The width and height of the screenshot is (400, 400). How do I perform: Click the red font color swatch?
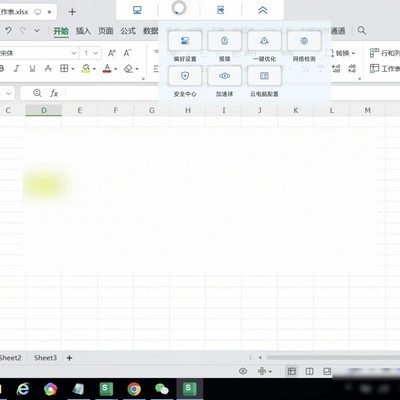pyautogui.click(x=107, y=69)
